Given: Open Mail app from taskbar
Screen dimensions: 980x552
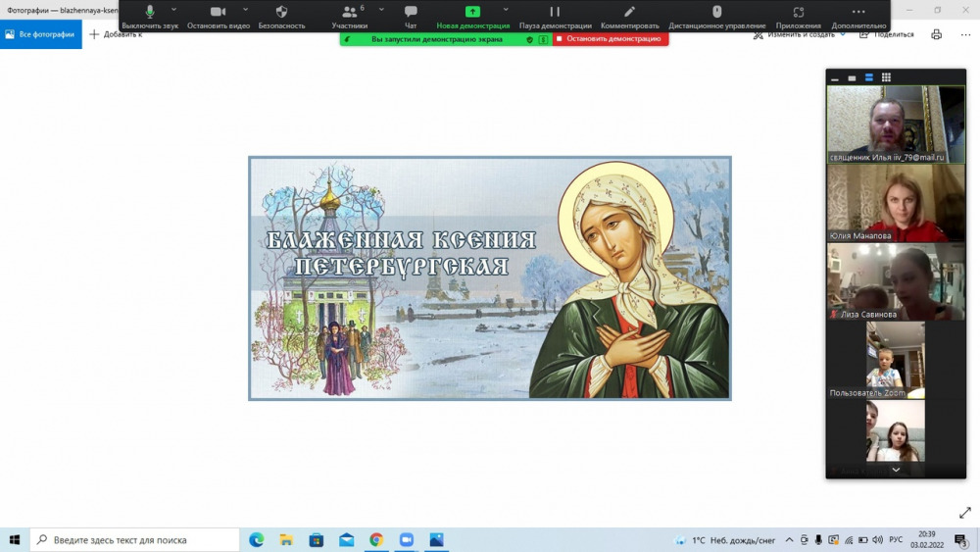Looking at the screenshot, I should (346, 539).
